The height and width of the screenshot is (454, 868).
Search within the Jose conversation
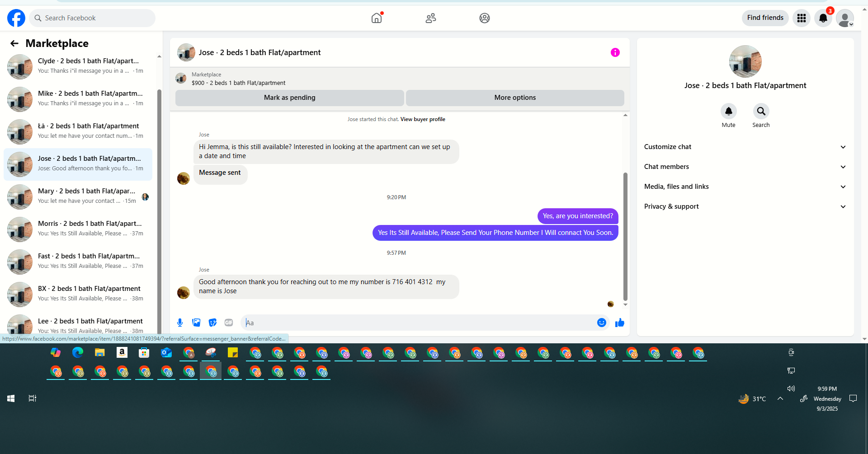tap(761, 111)
